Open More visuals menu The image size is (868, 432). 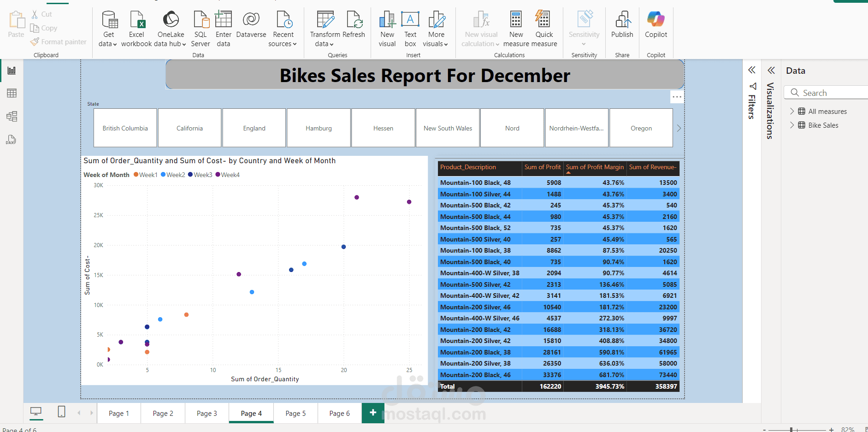pos(436,29)
